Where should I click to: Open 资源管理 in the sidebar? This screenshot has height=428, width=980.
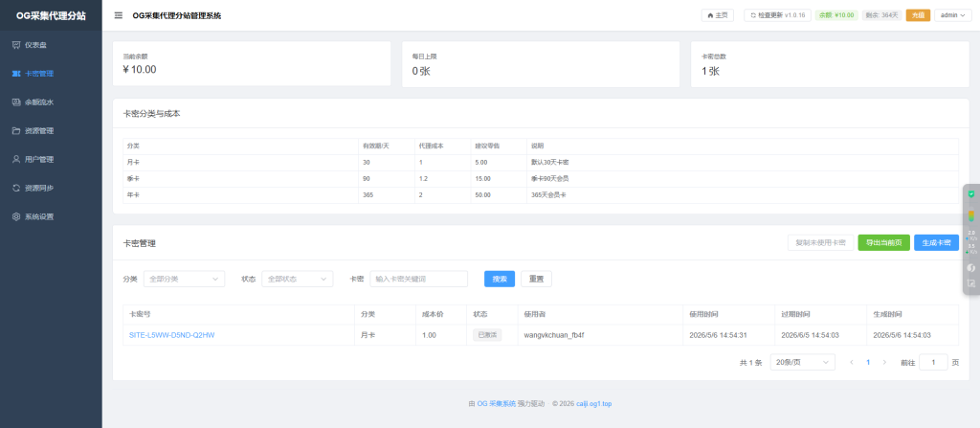[51, 131]
